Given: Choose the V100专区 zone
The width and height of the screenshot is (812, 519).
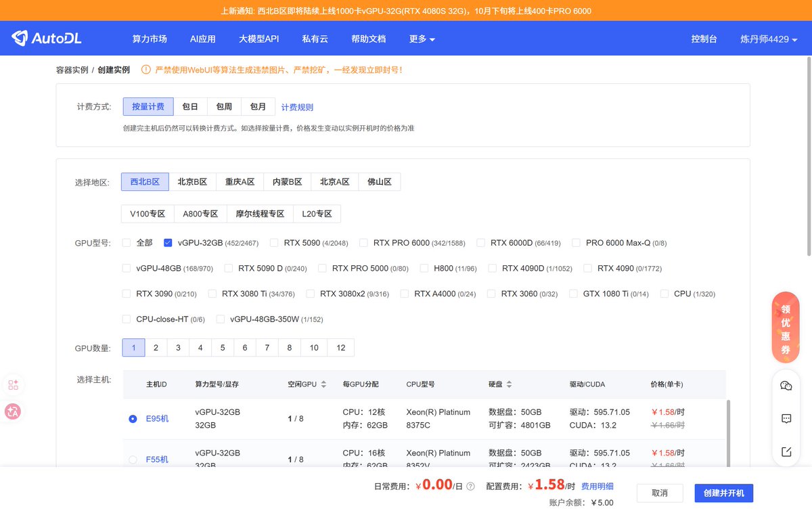Looking at the screenshot, I should [148, 214].
